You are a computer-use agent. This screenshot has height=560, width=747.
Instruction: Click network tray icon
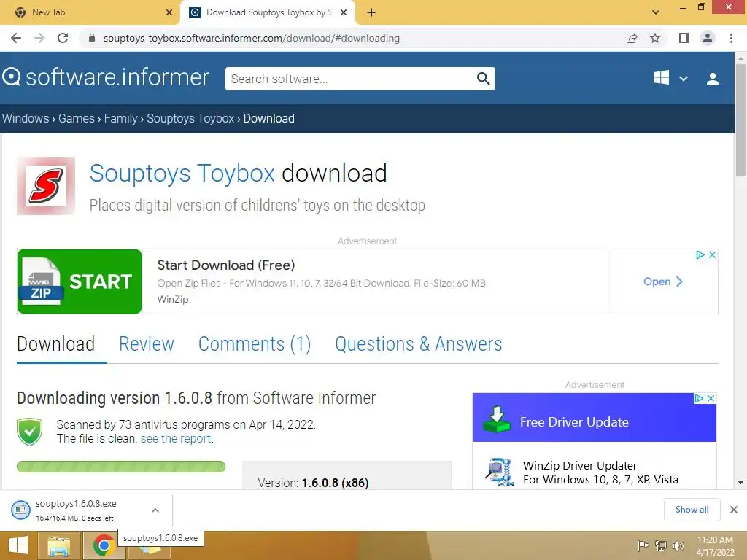point(661,545)
